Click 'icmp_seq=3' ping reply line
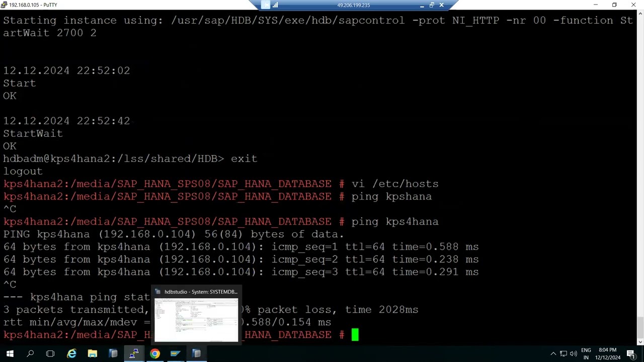Screen dimensions: 644x362 pos(241,272)
